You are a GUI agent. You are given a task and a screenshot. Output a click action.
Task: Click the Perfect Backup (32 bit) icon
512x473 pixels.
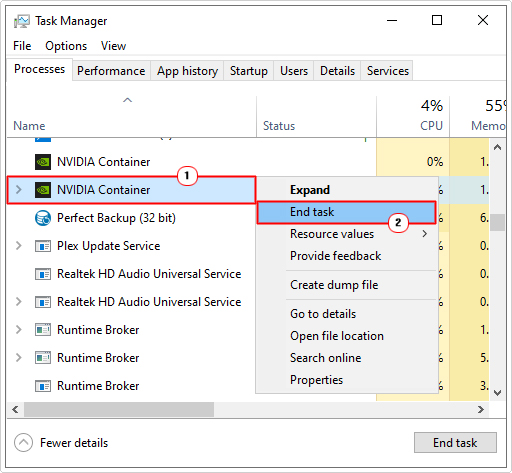43,218
